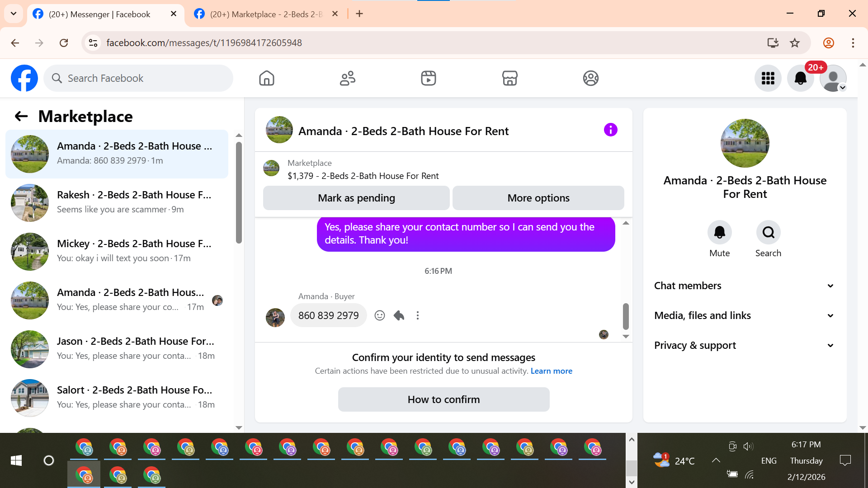Open the account profile dropdown

point(833,78)
